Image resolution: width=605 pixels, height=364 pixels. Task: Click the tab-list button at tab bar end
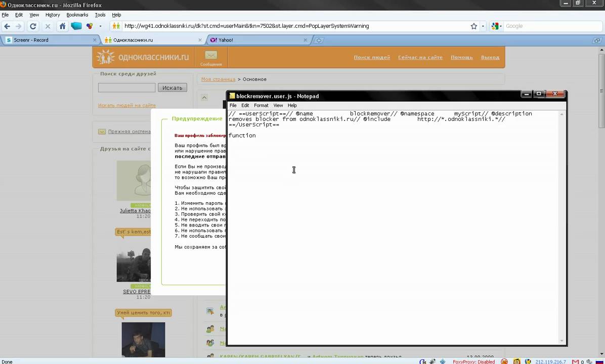coord(597,40)
